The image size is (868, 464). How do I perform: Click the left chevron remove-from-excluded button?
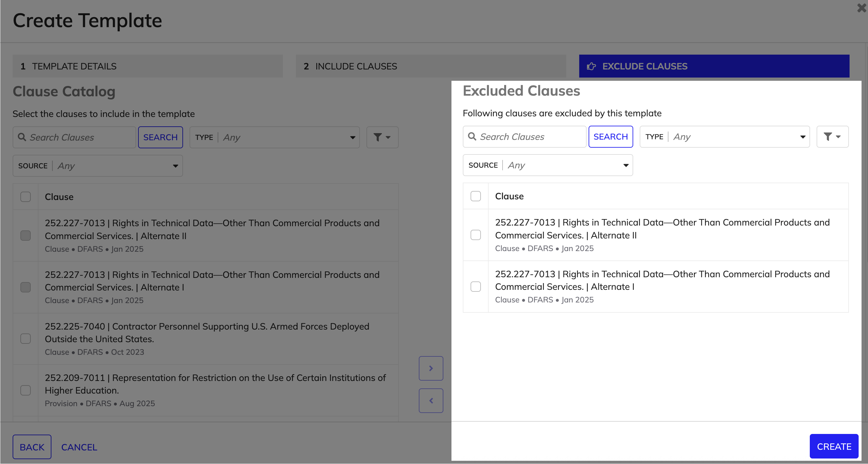(431, 401)
